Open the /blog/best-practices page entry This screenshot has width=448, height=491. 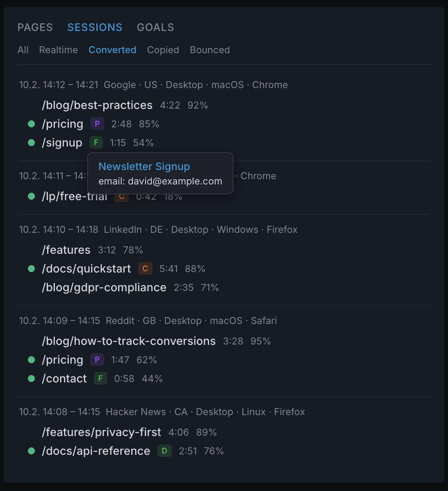(x=97, y=105)
